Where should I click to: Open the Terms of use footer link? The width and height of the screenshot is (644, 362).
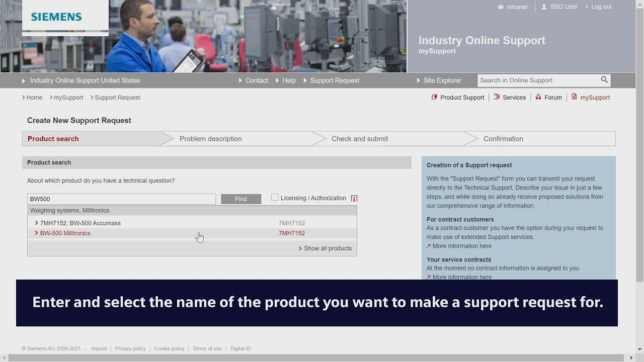(x=207, y=348)
